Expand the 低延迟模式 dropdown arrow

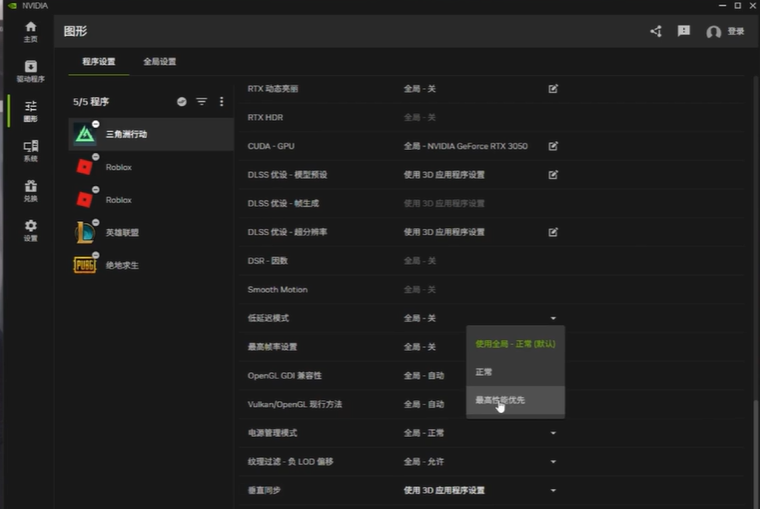[x=553, y=318]
